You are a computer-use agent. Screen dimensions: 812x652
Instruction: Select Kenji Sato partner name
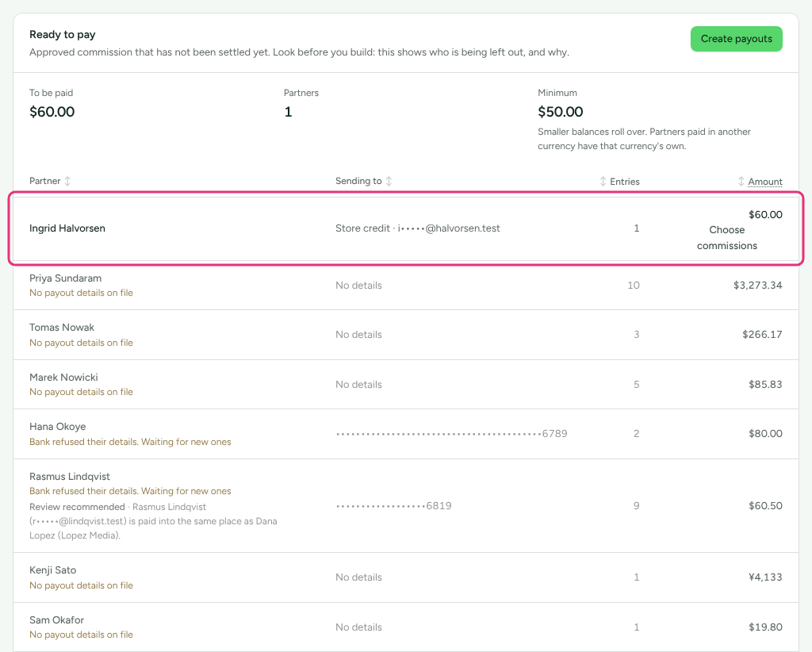click(53, 570)
